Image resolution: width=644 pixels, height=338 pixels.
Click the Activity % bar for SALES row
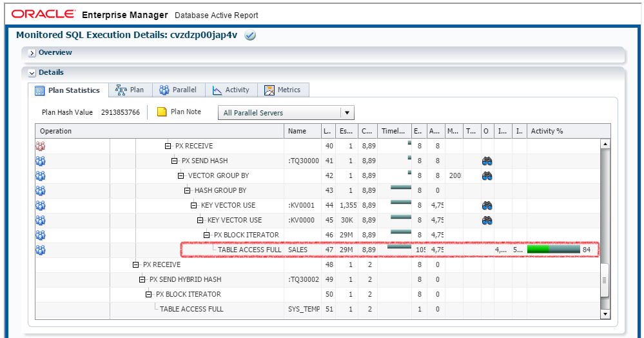click(553, 250)
